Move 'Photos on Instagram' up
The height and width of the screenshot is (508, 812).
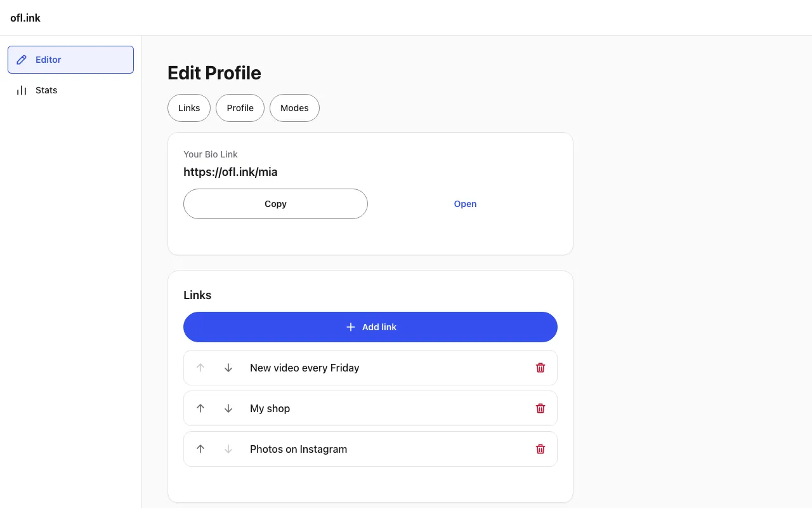(x=200, y=449)
